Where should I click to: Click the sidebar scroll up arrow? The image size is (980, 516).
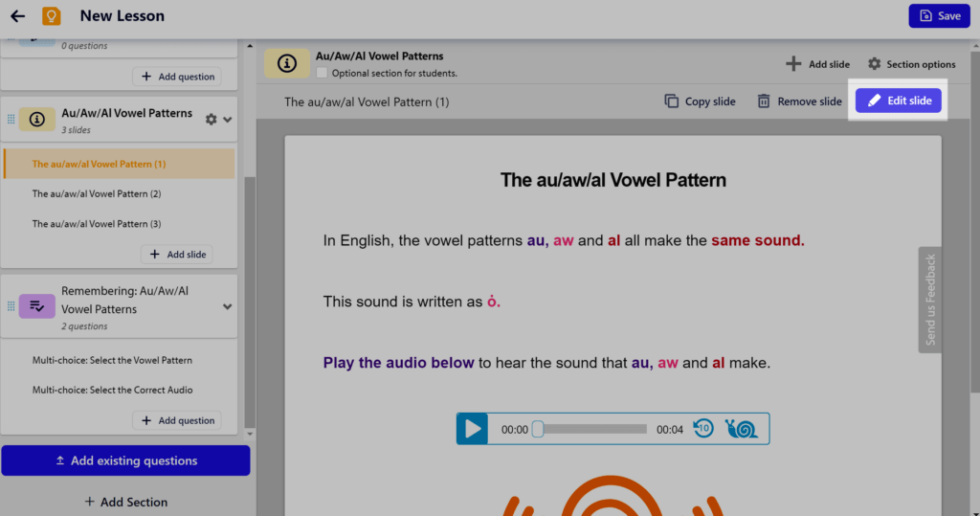(250, 46)
